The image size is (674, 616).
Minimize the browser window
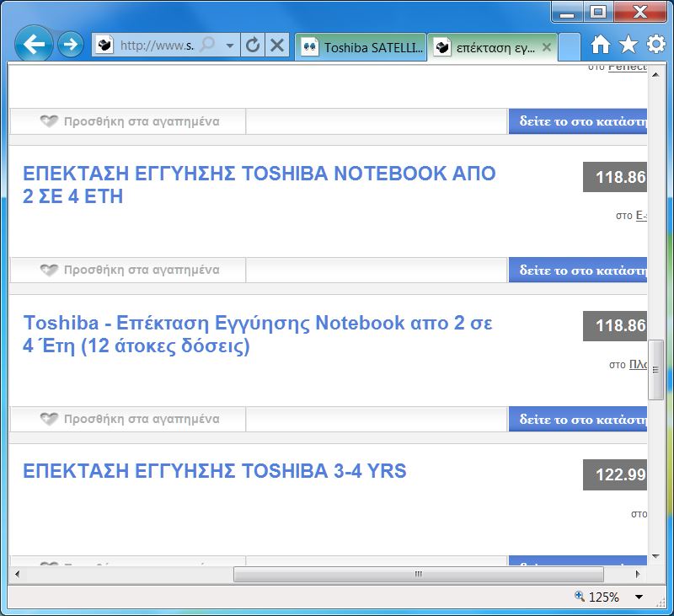567,12
